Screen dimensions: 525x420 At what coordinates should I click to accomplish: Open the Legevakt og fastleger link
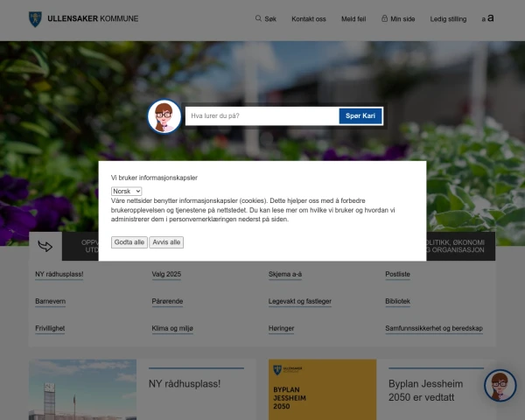coord(300,301)
